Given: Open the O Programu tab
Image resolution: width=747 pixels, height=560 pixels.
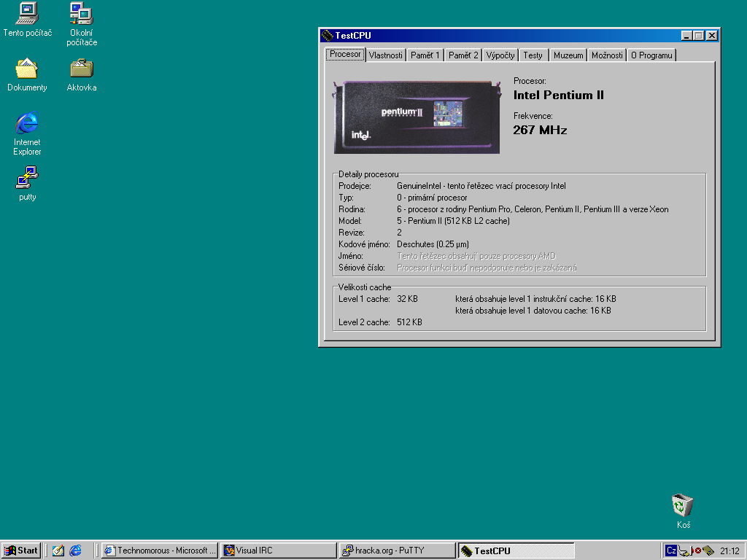Looking at the screenshot, I should [651, 55].
